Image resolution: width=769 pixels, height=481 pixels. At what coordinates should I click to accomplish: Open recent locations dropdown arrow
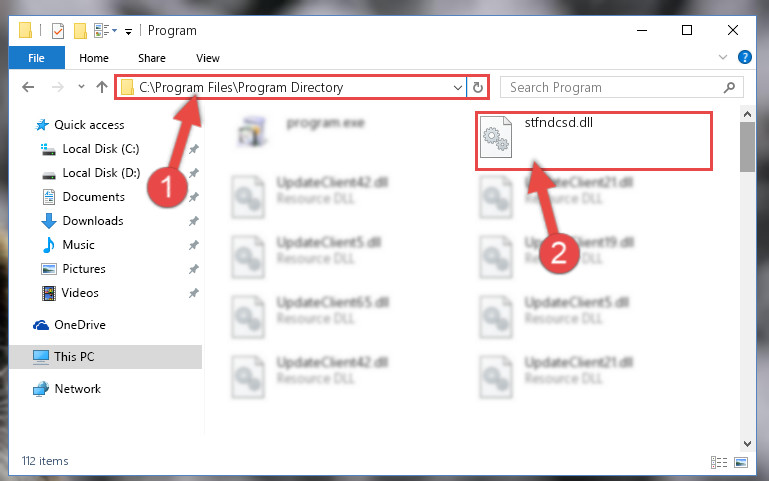(x=81, y=87)
